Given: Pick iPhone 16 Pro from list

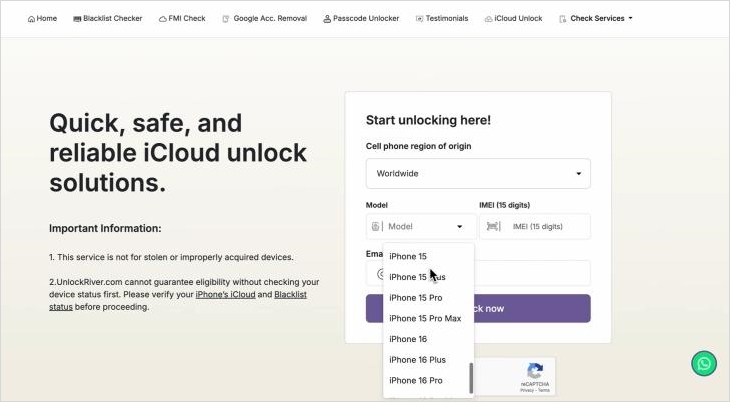Looking at the screenshot, I should pos(415,380).
